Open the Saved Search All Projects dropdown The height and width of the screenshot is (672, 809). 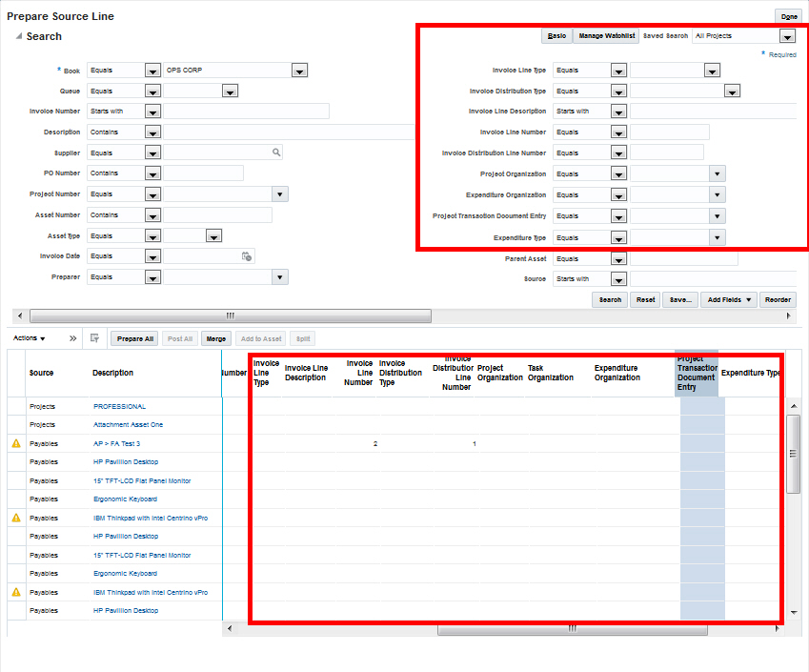point(787,35)
